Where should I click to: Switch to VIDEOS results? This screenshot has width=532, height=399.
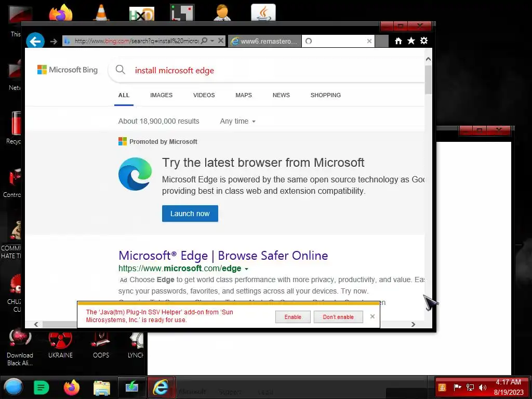click(204, 96)
